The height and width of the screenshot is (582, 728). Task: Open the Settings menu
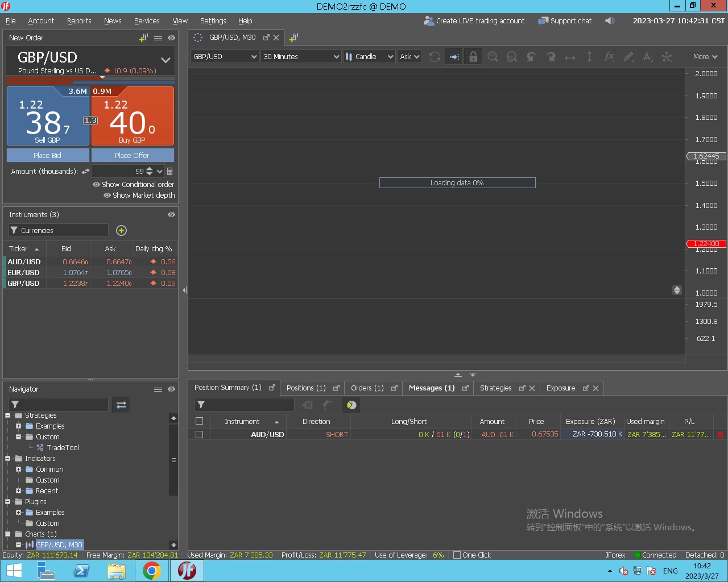click(x=213, y=21)
